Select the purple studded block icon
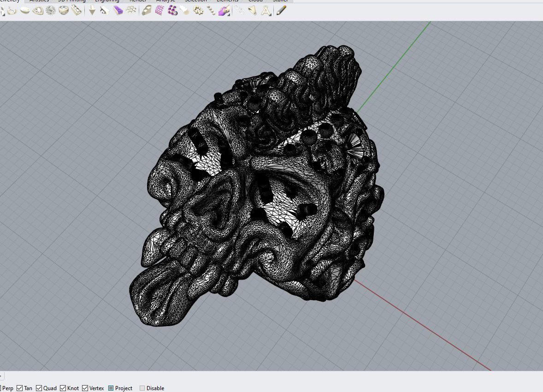This screenshot has height=392, width=543. [118, 11]
